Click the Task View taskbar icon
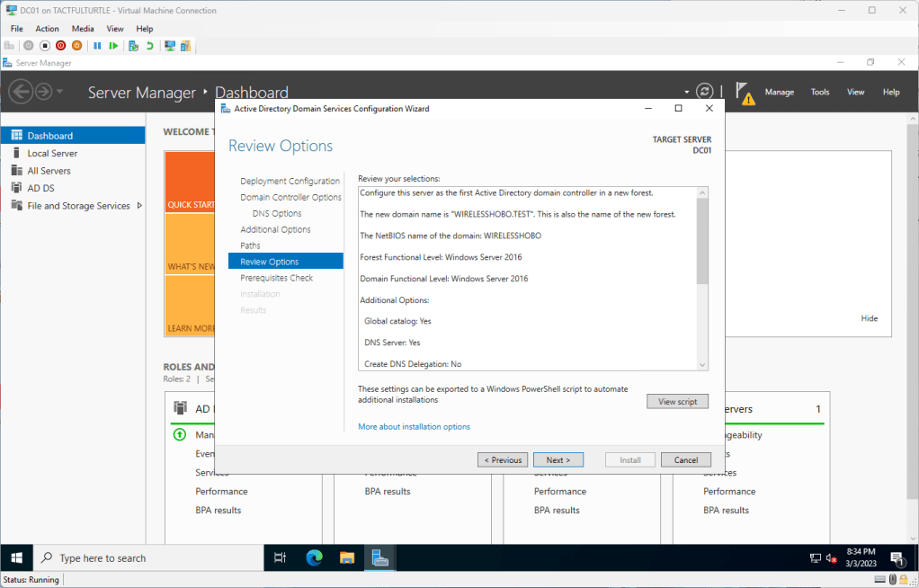919x588 pixels. [280, 557]
